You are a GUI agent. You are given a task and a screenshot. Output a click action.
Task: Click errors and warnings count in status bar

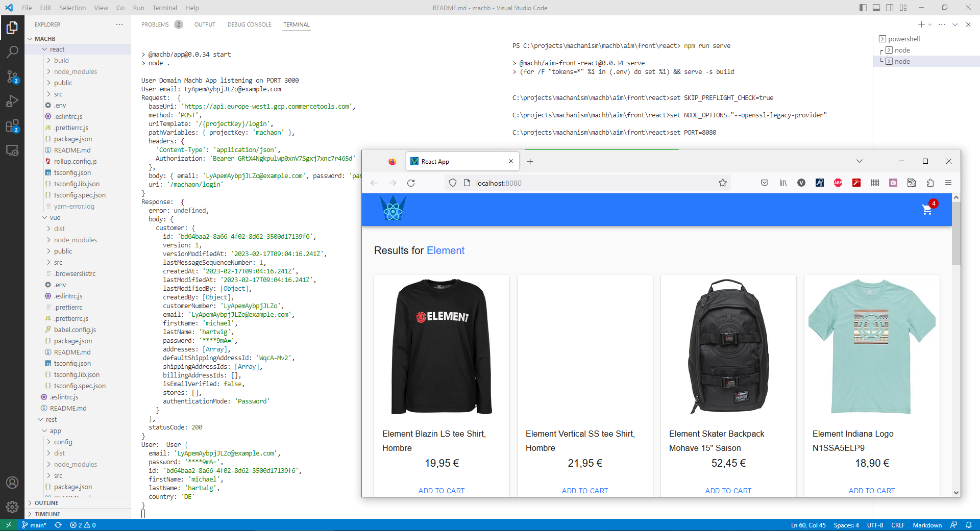click(83, 525)
